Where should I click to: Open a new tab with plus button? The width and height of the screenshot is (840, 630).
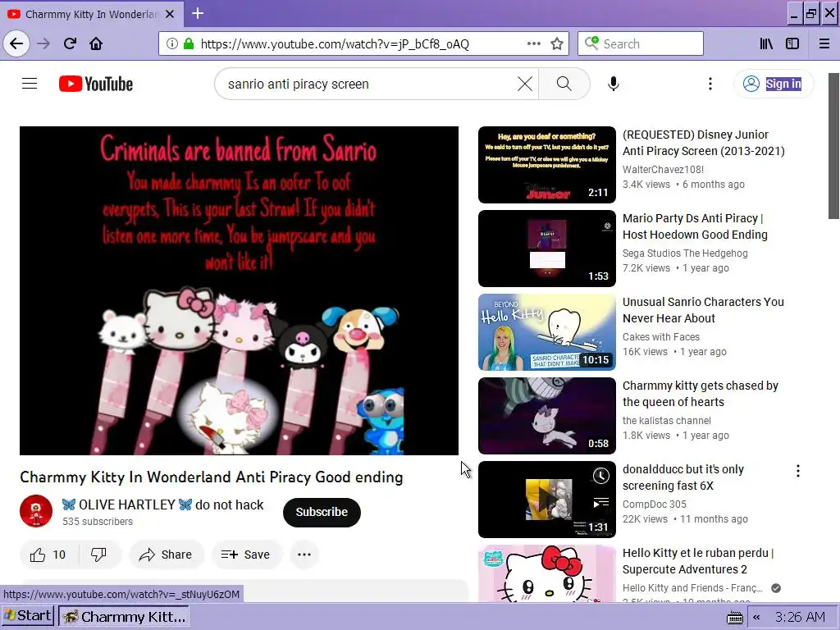point(198,13)
